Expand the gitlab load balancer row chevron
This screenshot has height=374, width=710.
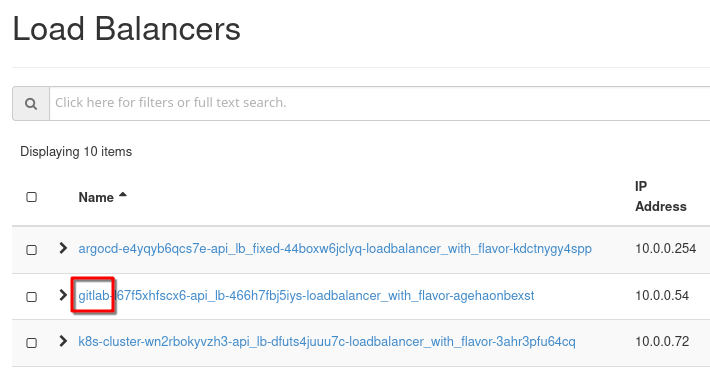pyautogui.click(x=63, y=295)
